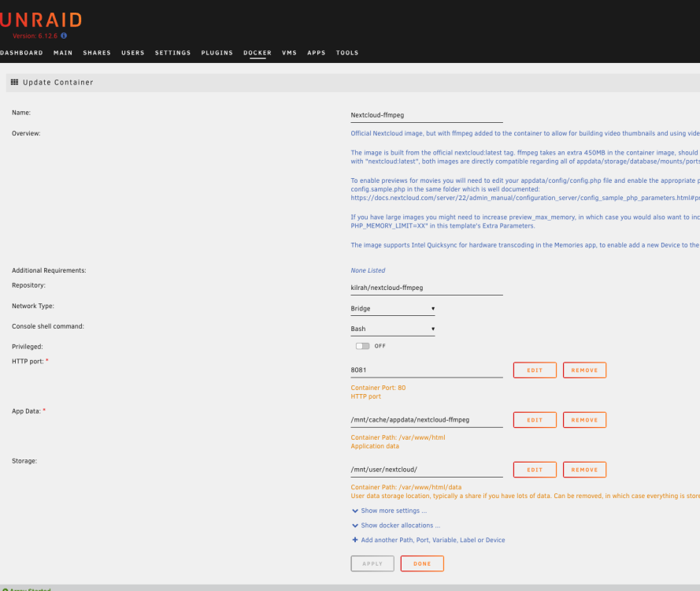Screen dimensions: 700x591
Task: Click the Update Container grid icon
Action: (x=14, y=82)
